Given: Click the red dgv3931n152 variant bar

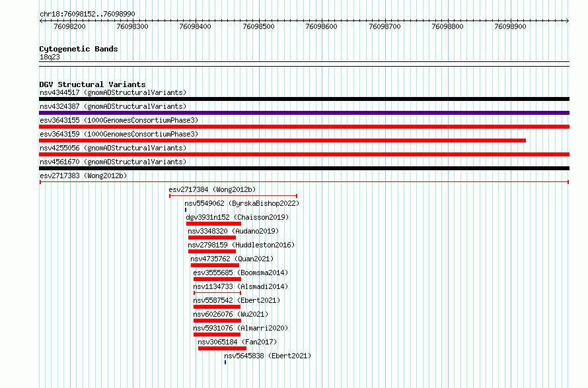Looking at the screenshot, I should click(214, 224).
